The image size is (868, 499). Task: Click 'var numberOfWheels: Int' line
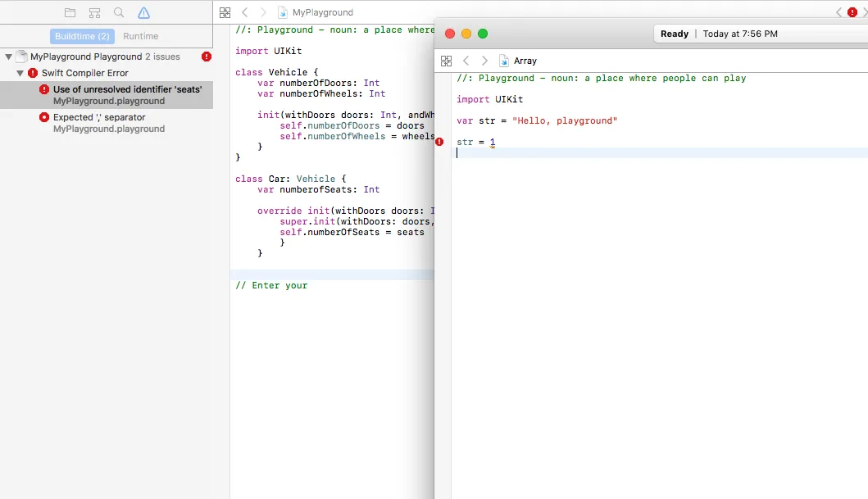pos(321,94)
